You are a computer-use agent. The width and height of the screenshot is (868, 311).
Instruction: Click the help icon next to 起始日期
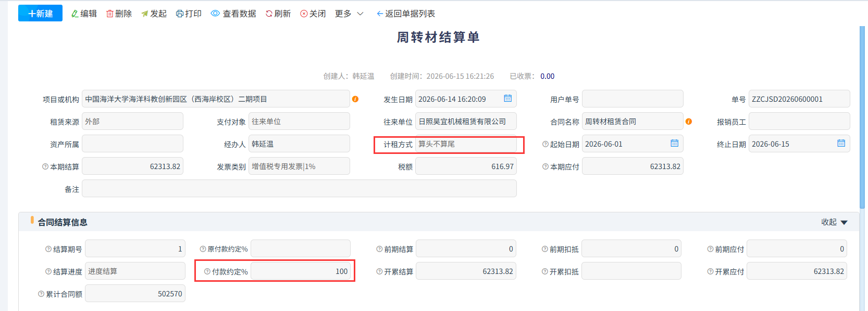pyautogui.click(x=545, y=144)
